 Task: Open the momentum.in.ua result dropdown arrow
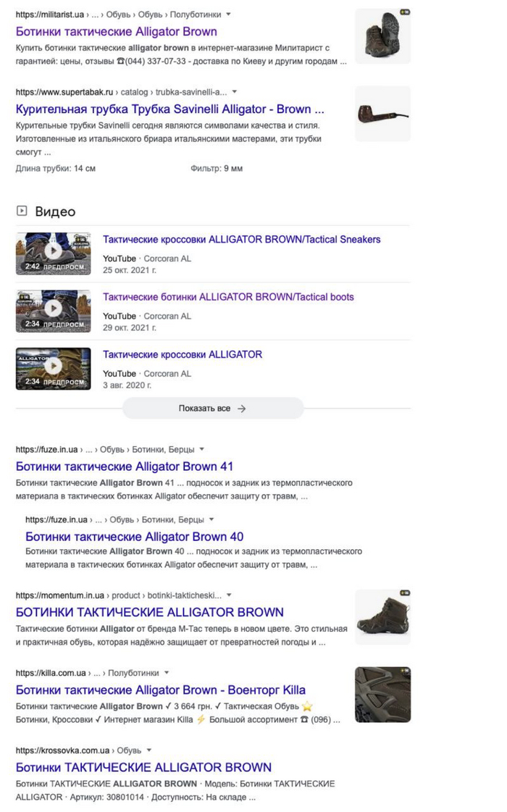pos(229,595)
